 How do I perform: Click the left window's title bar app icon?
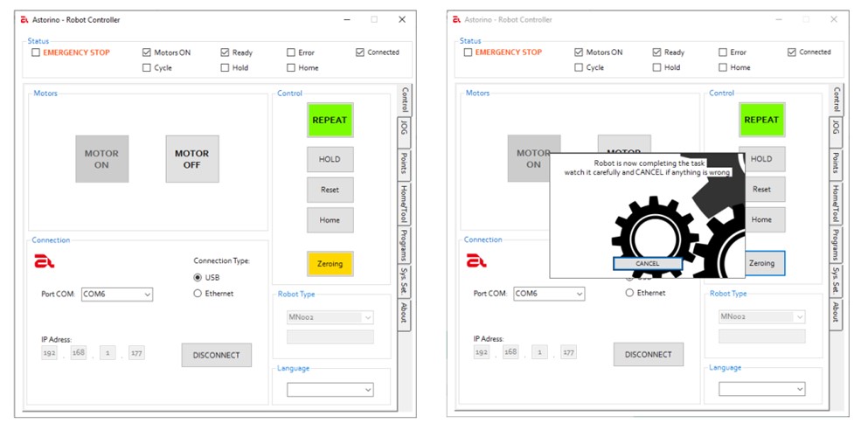(x=24, y=19)
